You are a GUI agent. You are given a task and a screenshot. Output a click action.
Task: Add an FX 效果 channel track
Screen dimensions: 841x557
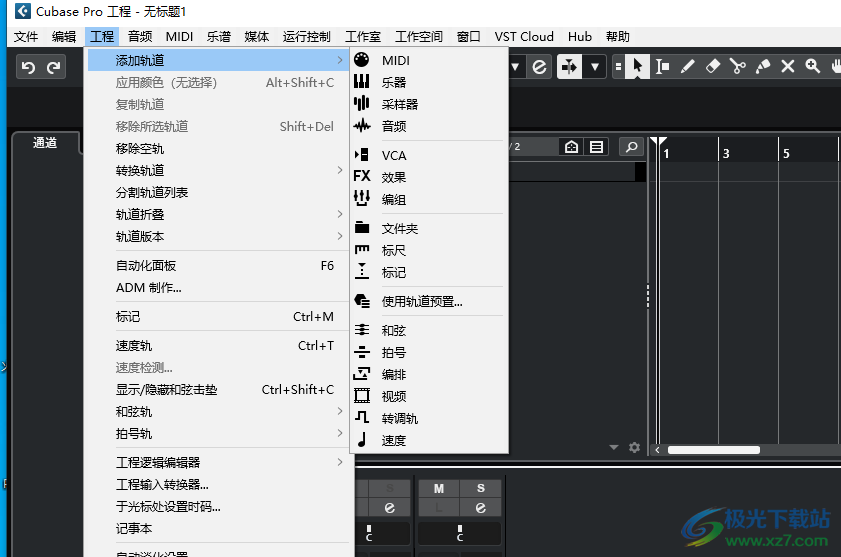(x=429, y=177)
